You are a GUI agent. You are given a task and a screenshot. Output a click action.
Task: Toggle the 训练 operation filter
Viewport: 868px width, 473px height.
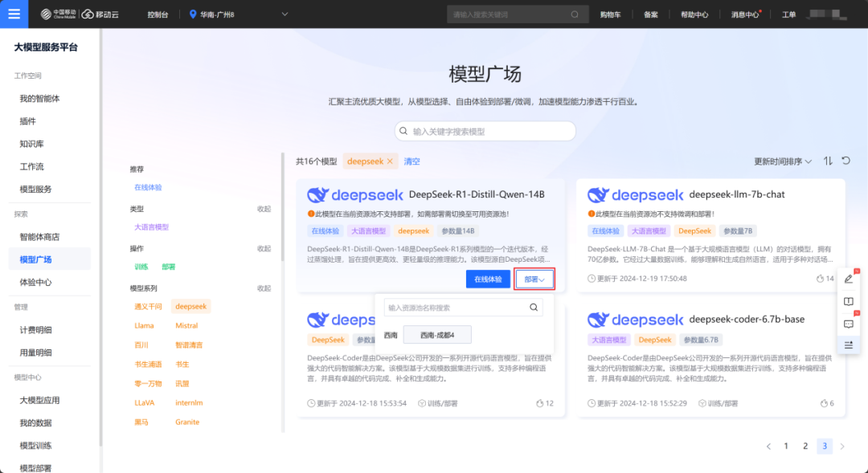pyautogui.click(x=141, y=267)
